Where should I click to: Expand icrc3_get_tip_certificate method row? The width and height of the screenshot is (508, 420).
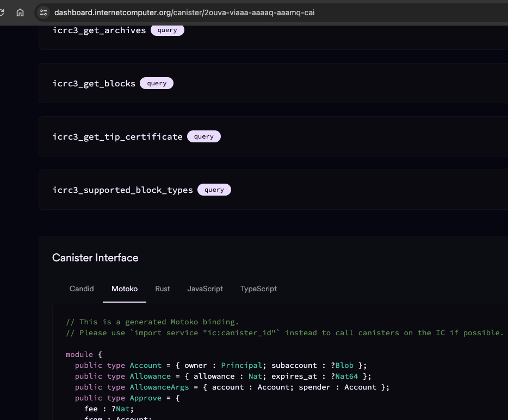point(273,136)
